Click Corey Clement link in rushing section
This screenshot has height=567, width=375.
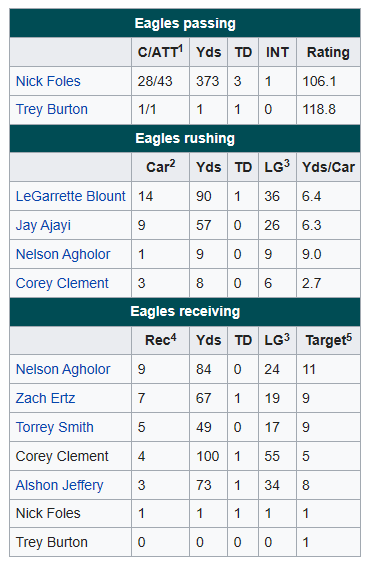62,283
